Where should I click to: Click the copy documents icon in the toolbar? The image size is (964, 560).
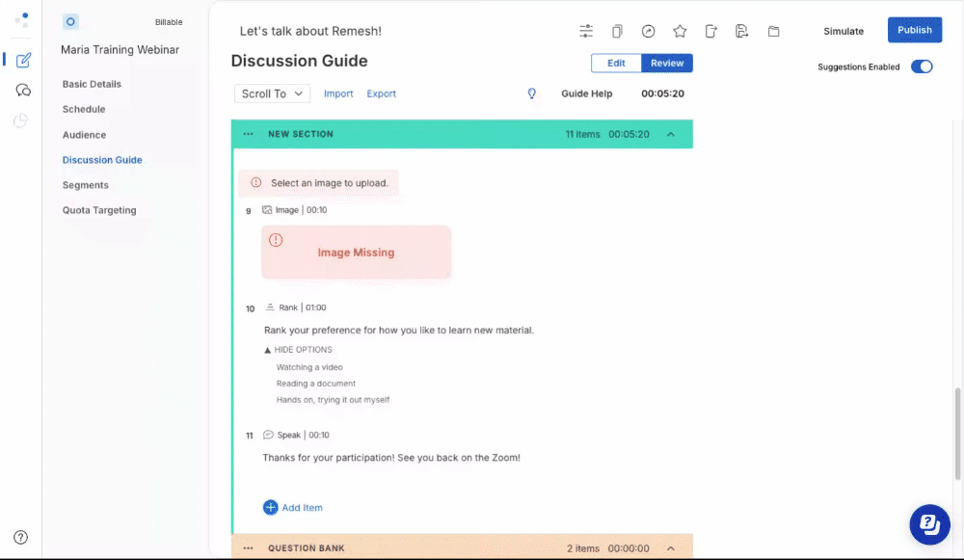tap(618, 31)
